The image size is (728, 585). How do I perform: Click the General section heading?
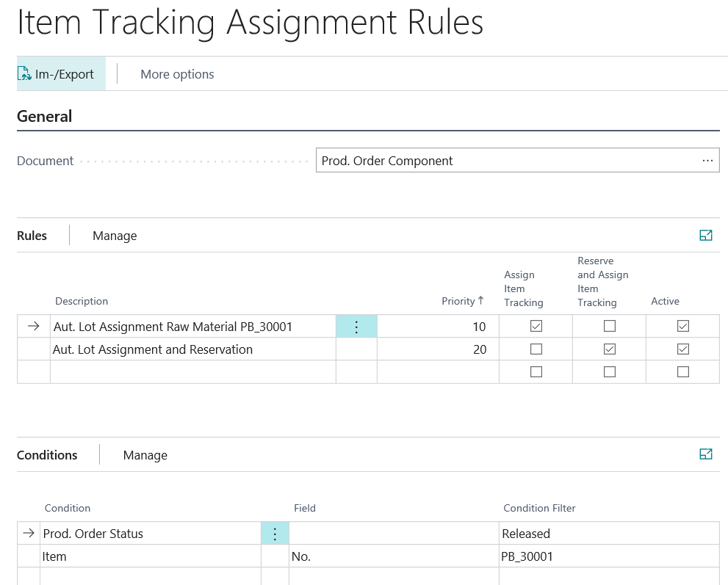coord(45,116)
